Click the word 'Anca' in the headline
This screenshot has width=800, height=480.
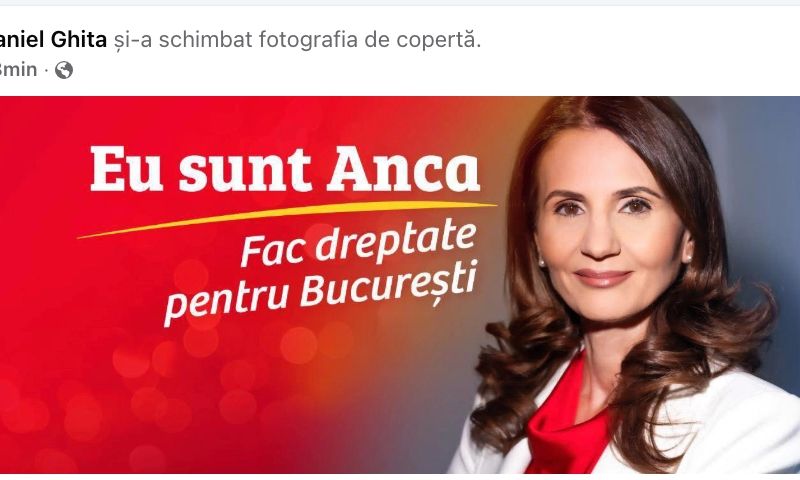tap(404, 169)
